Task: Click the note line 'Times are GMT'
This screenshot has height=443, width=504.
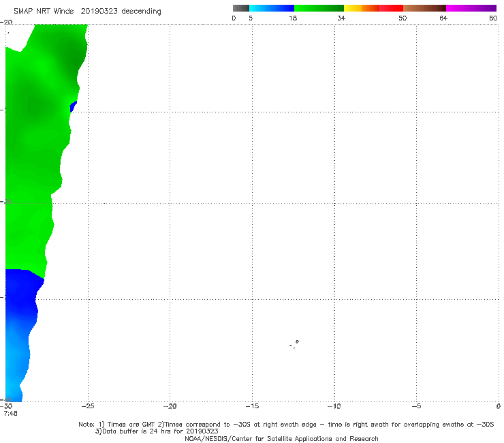Action: coord(131,425)
